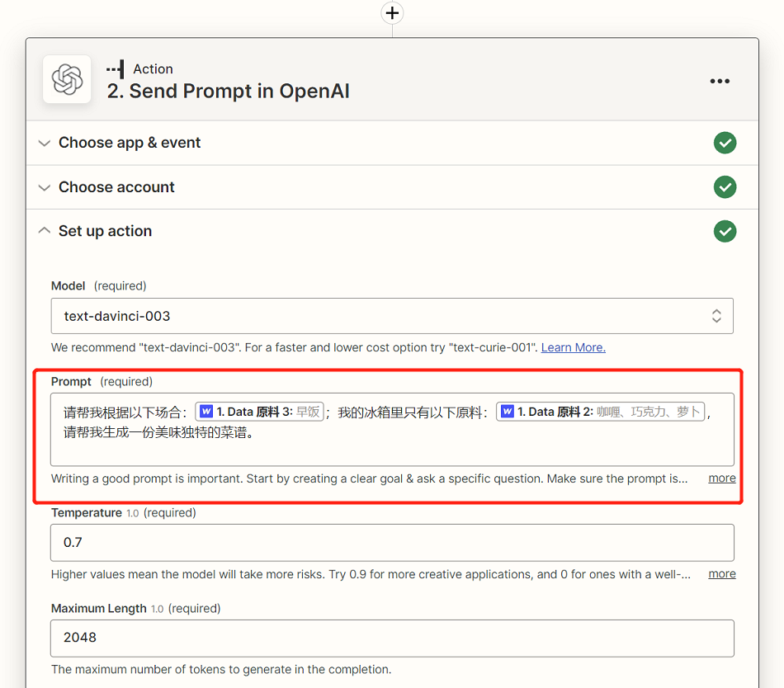Click the green checkmark beside Choose app & event
784x688 pixels.
[x=725, y=143]
